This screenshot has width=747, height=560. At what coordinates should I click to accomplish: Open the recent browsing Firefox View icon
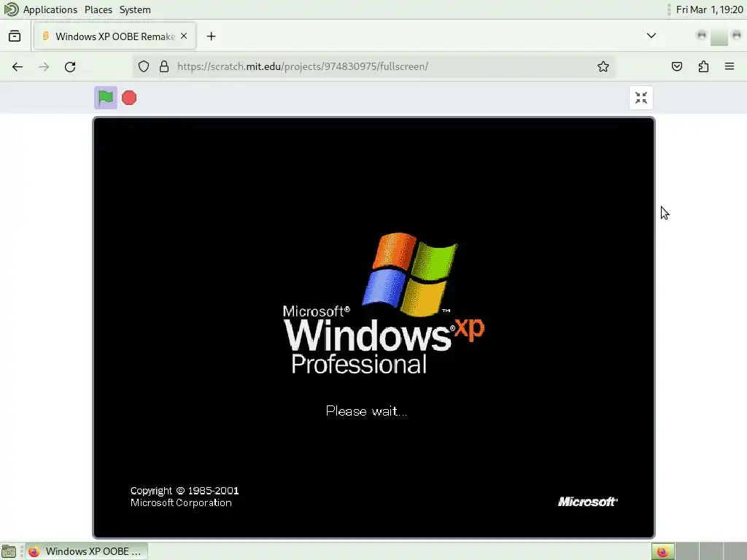[x=15, y=36]
